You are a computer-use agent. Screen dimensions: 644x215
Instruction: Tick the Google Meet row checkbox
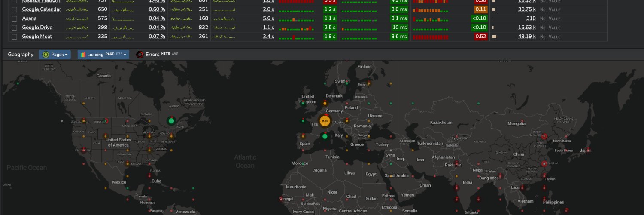point(14,37)
